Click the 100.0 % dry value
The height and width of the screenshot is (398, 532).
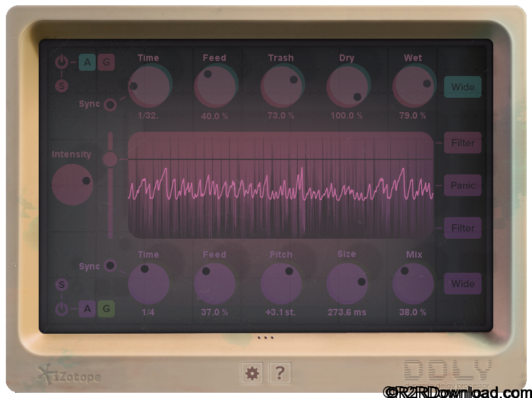click(346, 115)
